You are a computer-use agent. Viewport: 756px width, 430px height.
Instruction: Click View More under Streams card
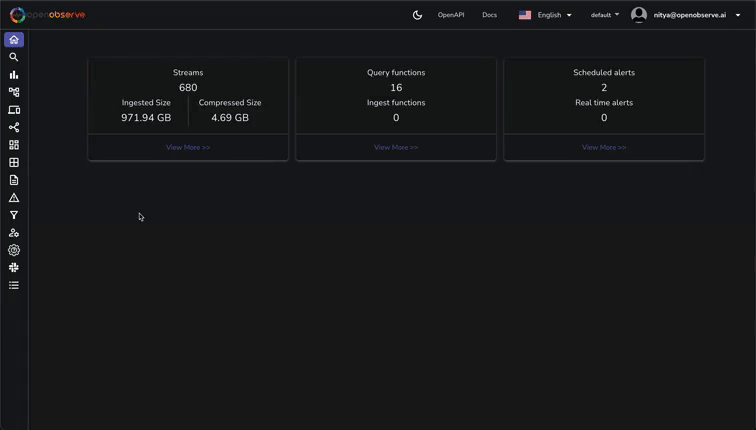click(x=188, y=147)
